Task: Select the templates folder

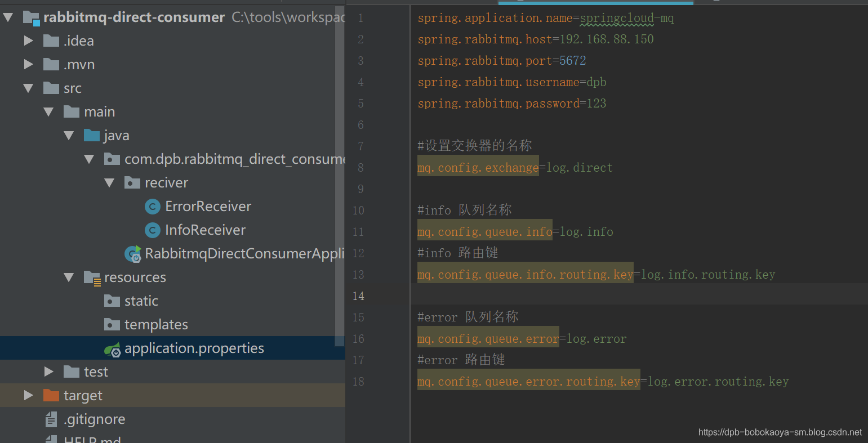Action: click(x=156, y=325)
